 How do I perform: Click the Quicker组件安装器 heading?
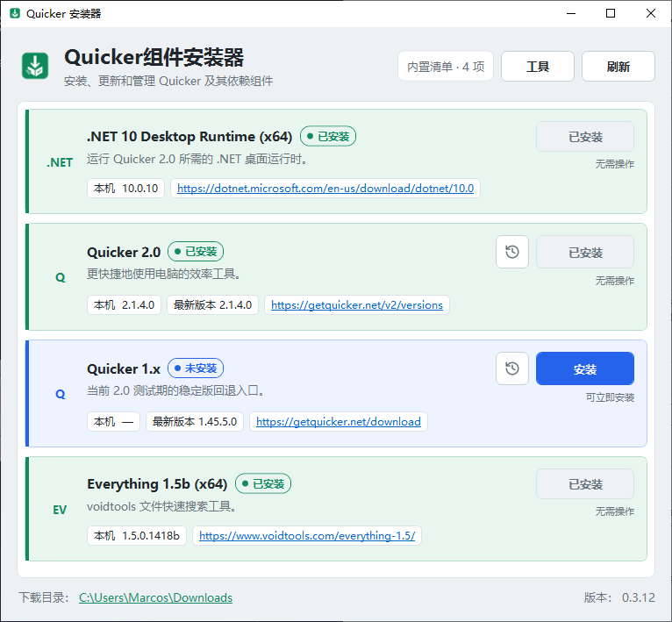pos(154,57)
